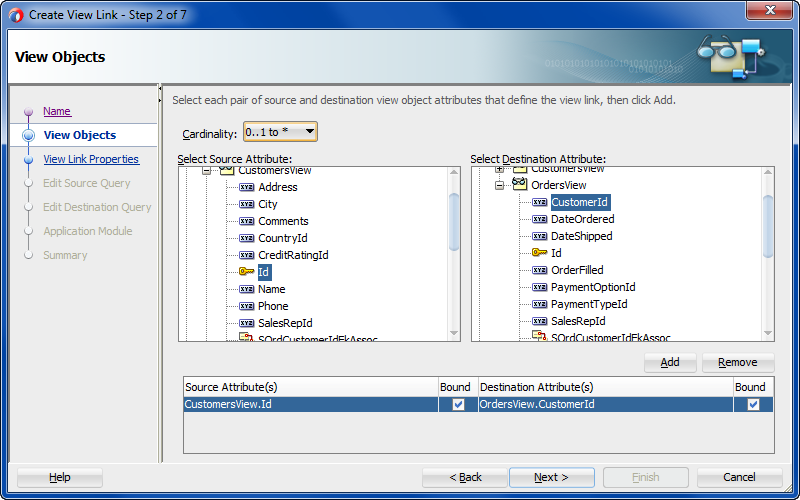Click the Phone attribute icon
This screenshot has height=500, width=800.
pyautogui.click(x=246, y=306)
